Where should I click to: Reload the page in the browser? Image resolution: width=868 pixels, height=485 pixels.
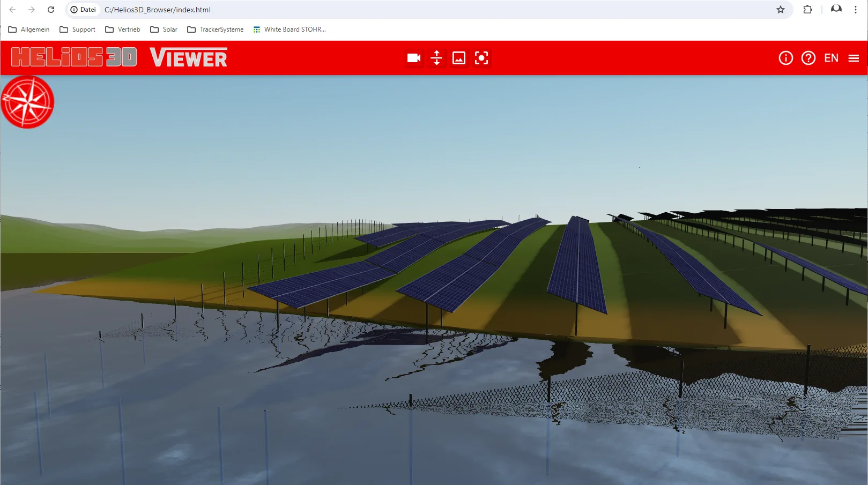(51, 10)
